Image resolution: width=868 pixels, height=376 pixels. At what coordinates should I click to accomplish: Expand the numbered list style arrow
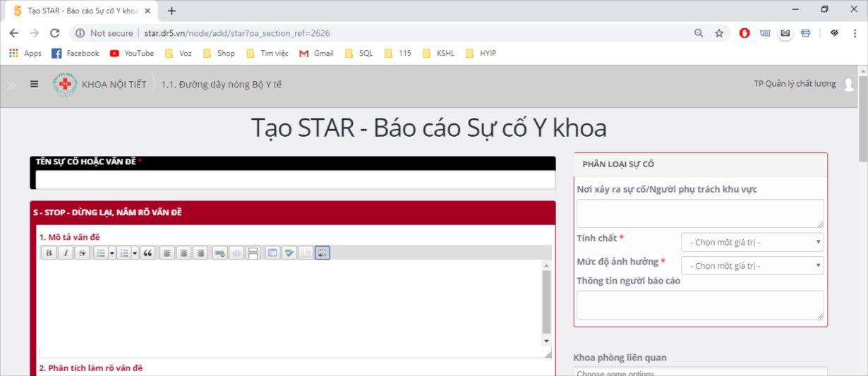coord(135,253)
